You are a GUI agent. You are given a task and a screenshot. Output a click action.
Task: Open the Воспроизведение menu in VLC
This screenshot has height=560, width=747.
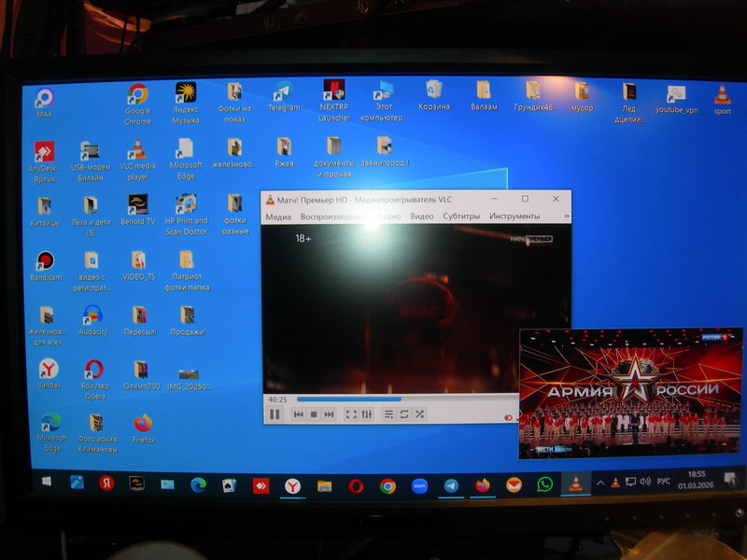(x=333, y=217)
